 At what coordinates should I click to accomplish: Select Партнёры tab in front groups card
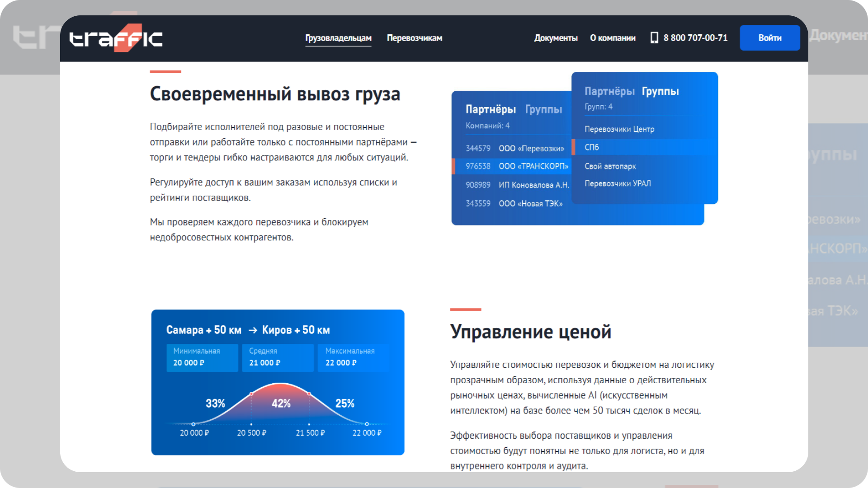click(609, 91)
